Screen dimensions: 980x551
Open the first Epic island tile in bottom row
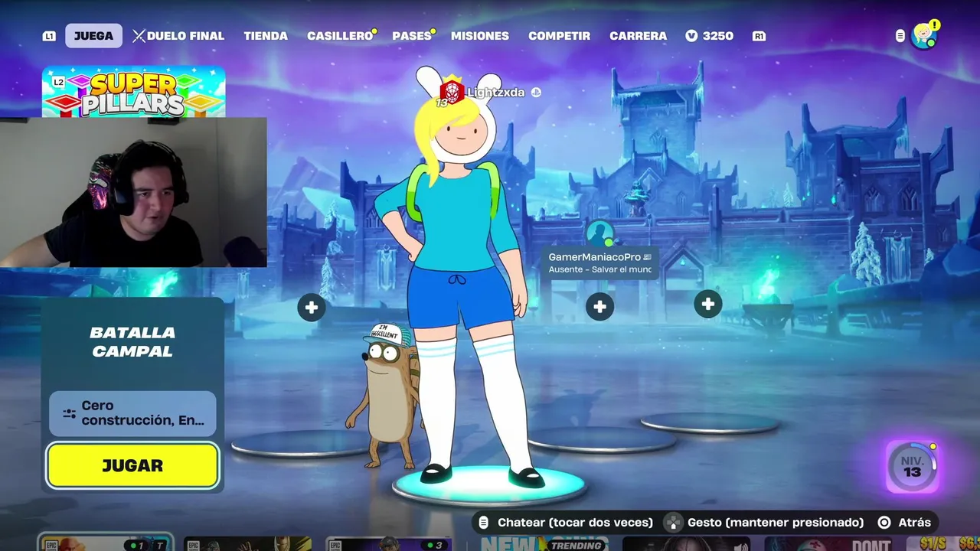[106, 543]
